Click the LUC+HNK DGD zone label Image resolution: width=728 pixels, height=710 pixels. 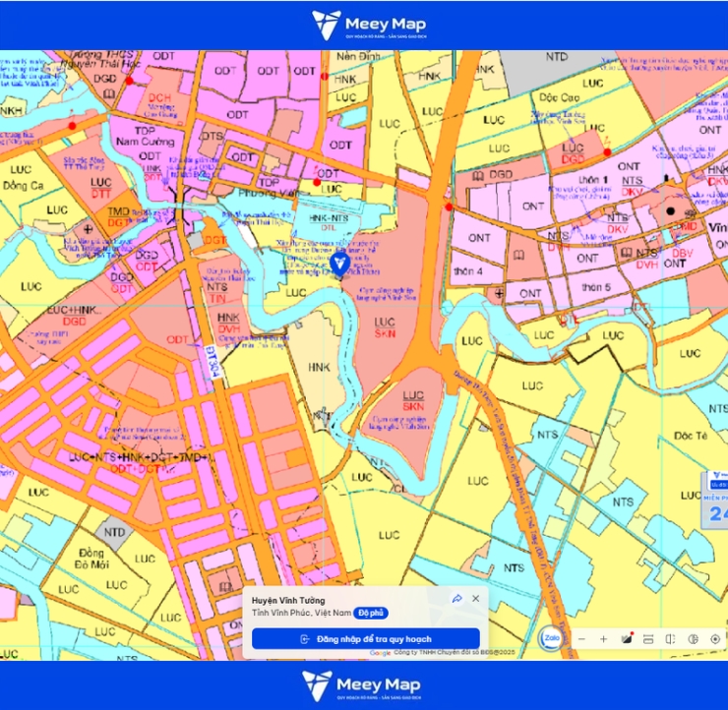[74, 315]
